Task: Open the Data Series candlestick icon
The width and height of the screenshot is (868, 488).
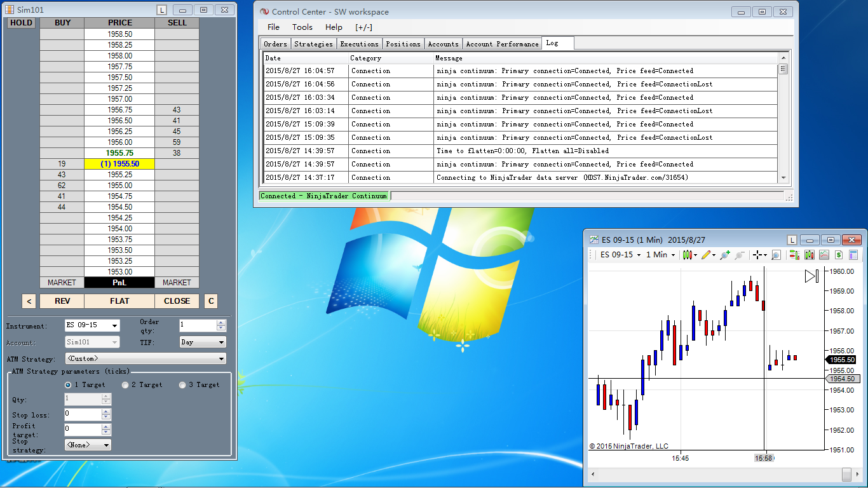Action: point(810,255)
